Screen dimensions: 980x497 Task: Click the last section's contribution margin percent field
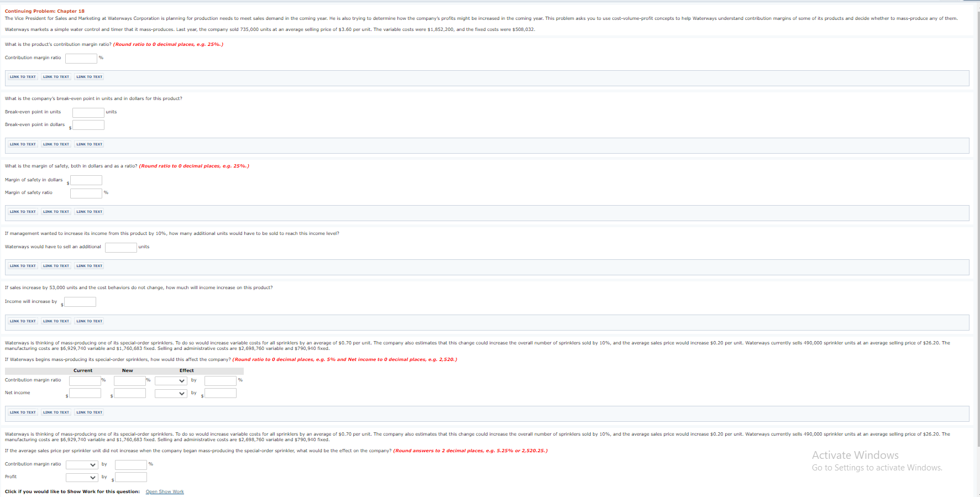click(x=131, y=464)
